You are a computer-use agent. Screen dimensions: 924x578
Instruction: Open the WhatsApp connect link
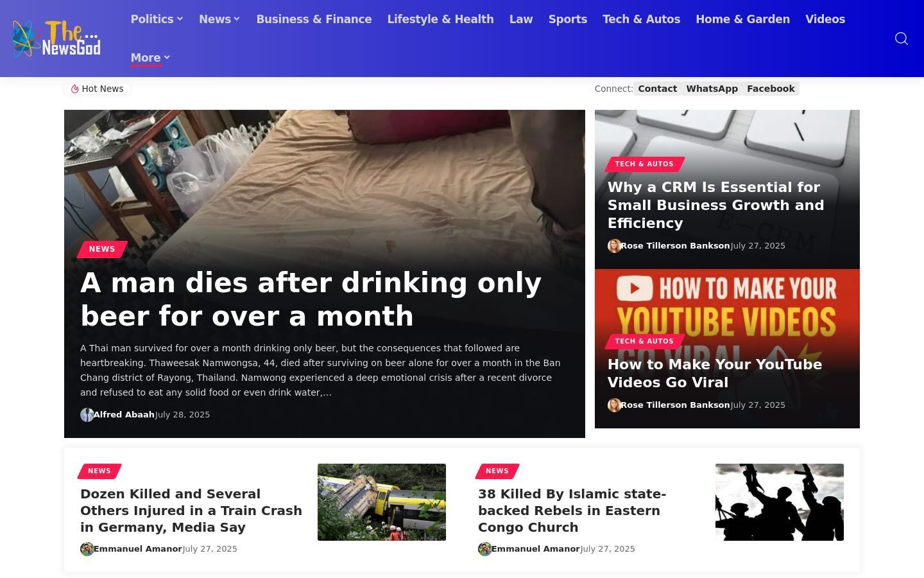pos(712,89)
